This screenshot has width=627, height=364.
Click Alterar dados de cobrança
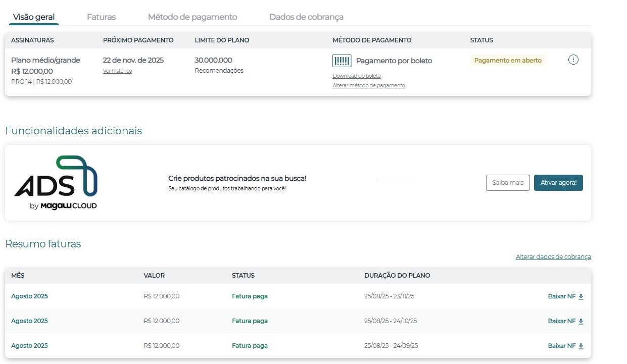553,256
